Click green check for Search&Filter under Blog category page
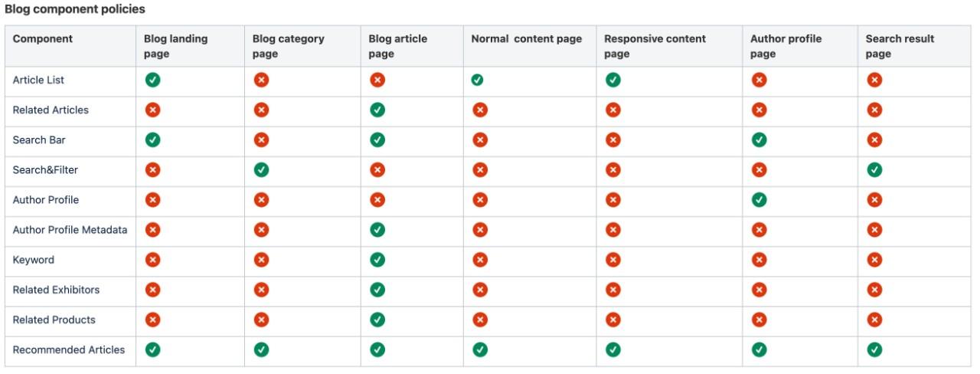 pyautogui.click(x=261, y=169)
